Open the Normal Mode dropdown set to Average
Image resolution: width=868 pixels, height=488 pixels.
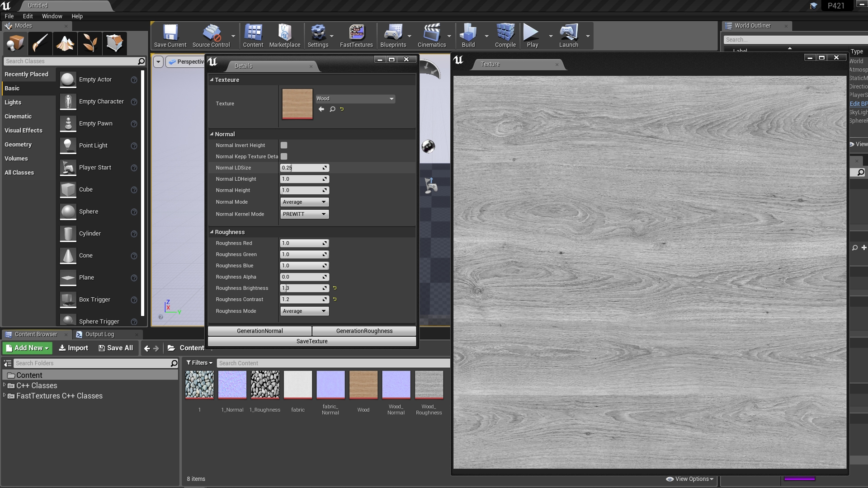click(304, 202)
